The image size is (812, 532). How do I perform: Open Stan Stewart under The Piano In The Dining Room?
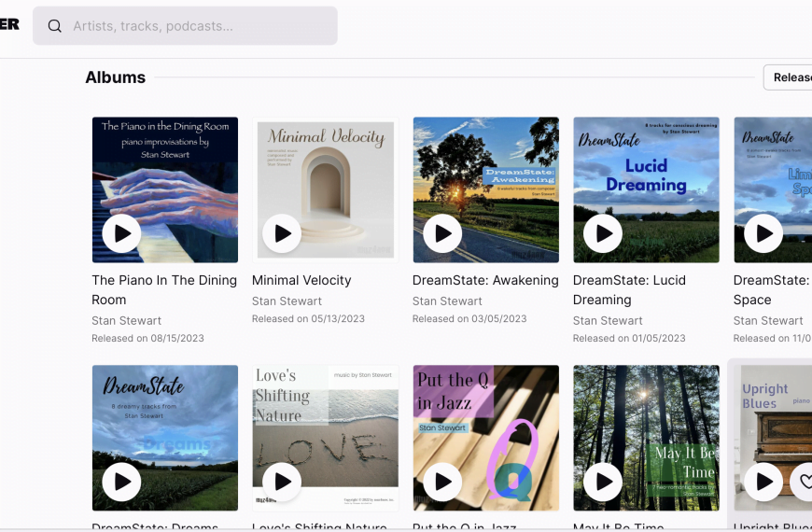tap(126, 321)
